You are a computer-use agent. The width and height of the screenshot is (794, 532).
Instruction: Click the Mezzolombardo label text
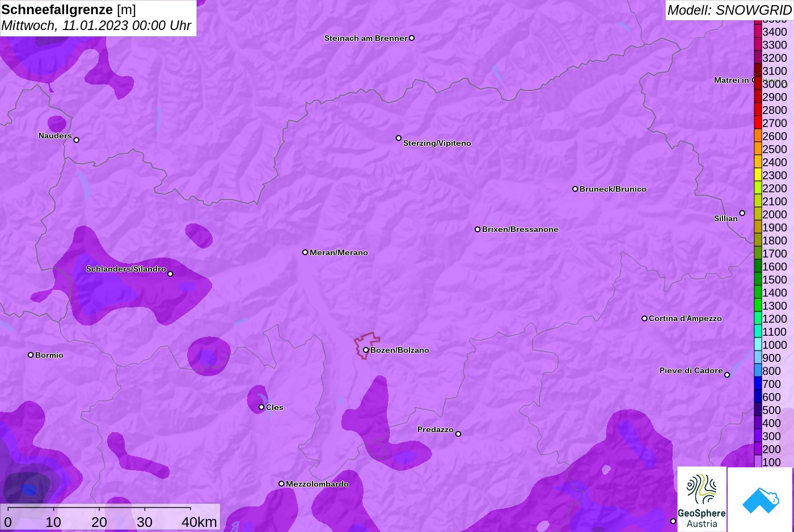(317, 484)
